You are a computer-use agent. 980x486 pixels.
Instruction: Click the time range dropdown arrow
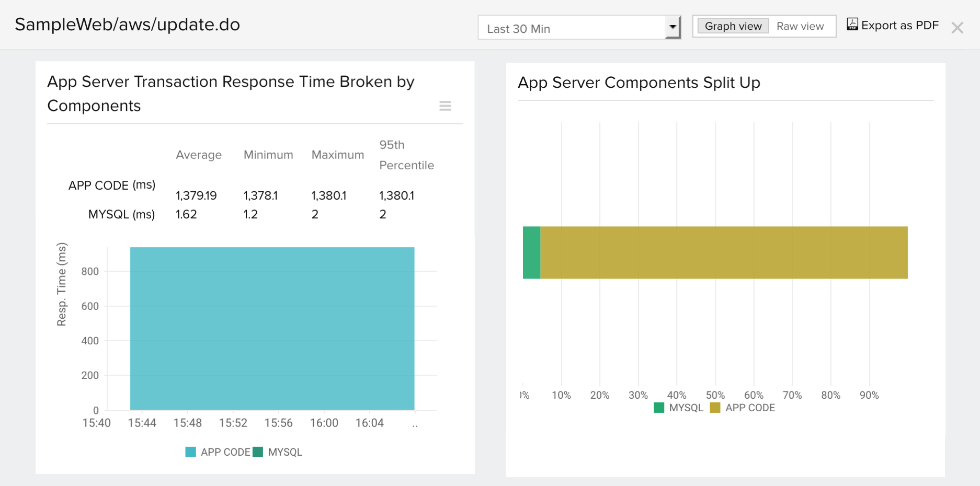click(x=673, y=27)
